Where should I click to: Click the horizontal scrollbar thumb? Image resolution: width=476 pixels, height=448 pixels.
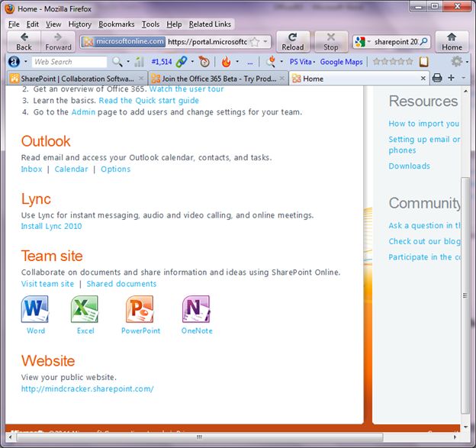coord(199,437)
